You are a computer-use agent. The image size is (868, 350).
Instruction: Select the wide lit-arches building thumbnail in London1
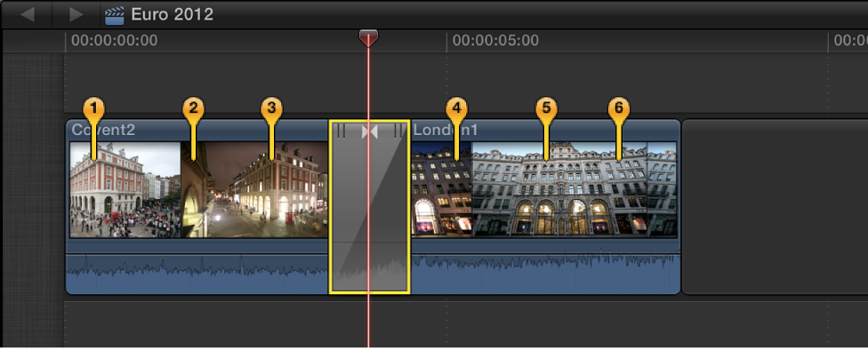[559, 189]
